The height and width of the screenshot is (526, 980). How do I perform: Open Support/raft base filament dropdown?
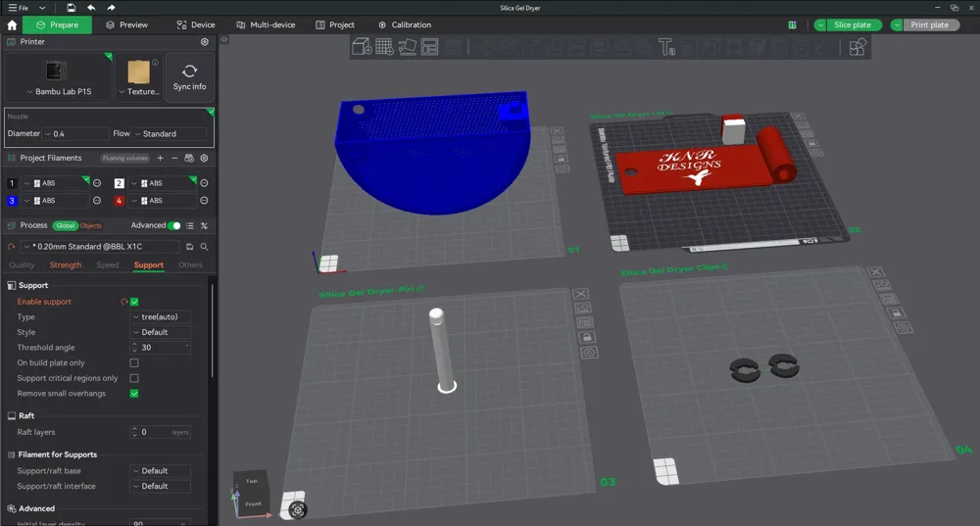(x=161, y=471)
